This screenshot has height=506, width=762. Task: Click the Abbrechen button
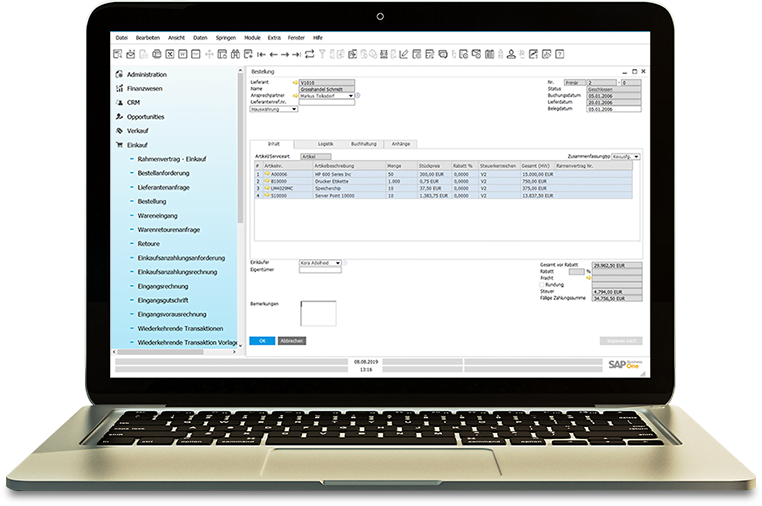click(x=292, y=341)
